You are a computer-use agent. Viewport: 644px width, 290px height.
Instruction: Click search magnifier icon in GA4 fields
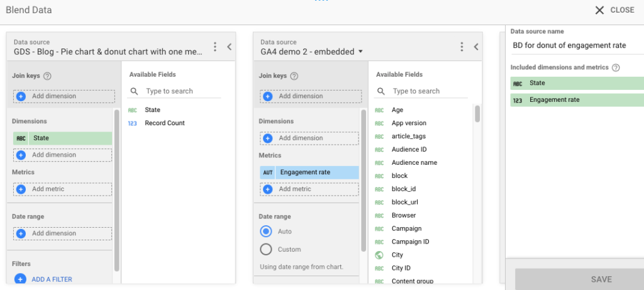point(380,91)
